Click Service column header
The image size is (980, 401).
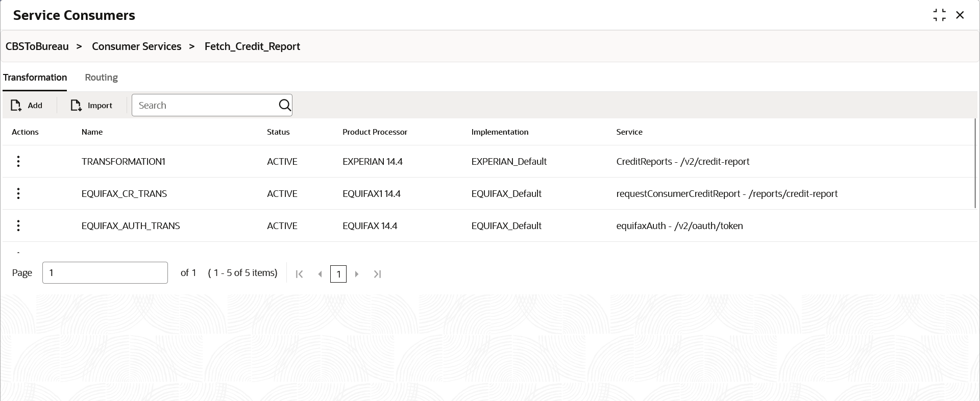point(629,132)
